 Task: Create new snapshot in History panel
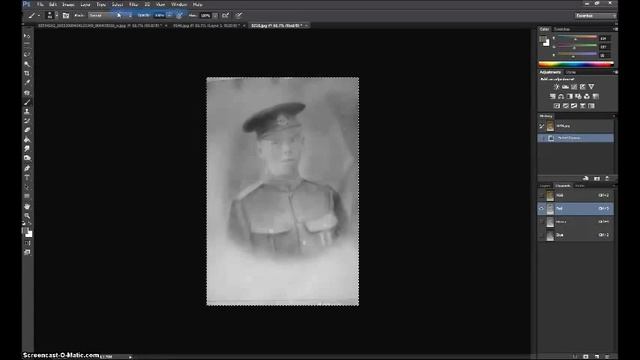click(x=597, y=178)
